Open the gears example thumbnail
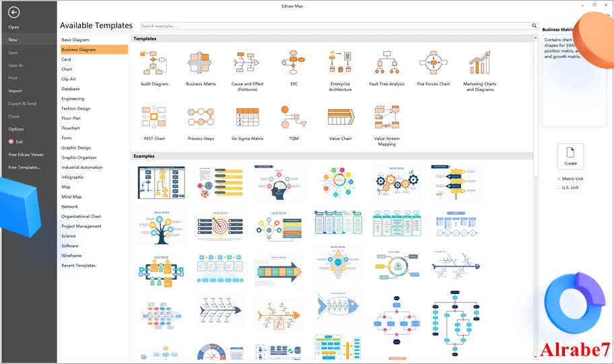Viewport: 614px width, 364px height. click(x=397, y=182)
